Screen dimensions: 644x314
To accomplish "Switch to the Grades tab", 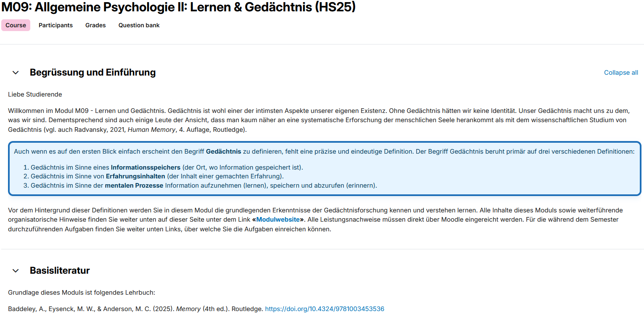I will (x=95, y=25).
